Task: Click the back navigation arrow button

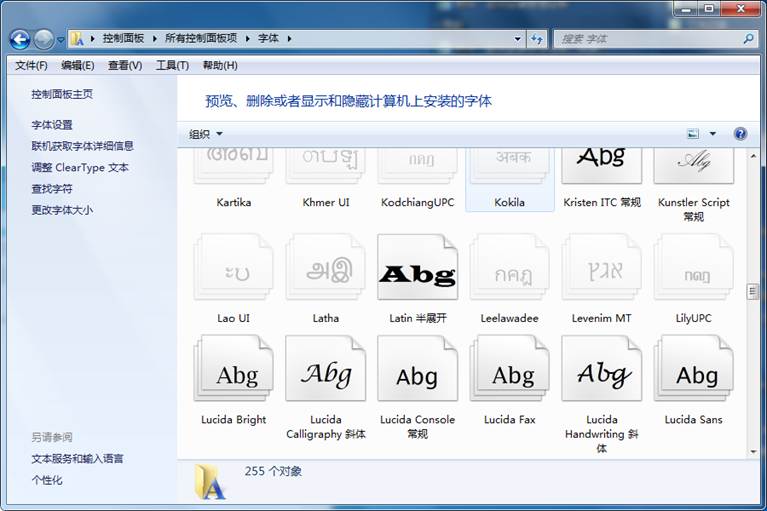Action: (x=19, y=39)
